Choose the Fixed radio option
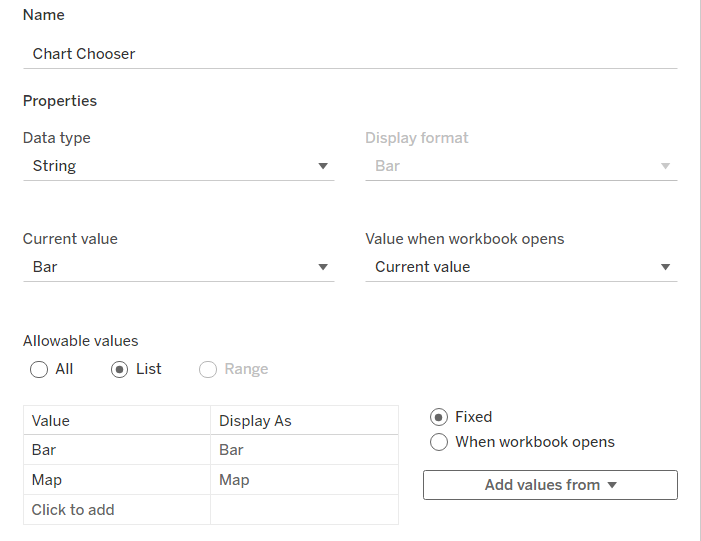The height and width of the screenshot is (541, 701). pos(438,417)
